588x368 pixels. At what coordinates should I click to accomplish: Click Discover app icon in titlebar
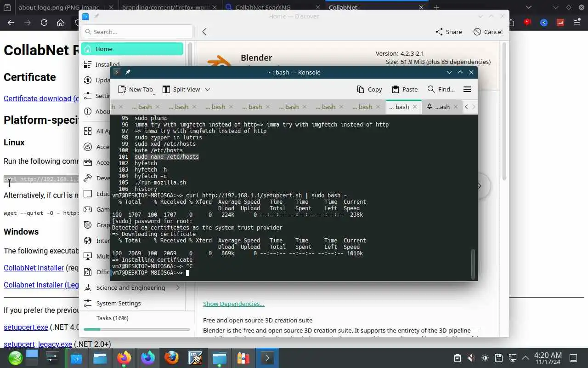coord(85,17)
